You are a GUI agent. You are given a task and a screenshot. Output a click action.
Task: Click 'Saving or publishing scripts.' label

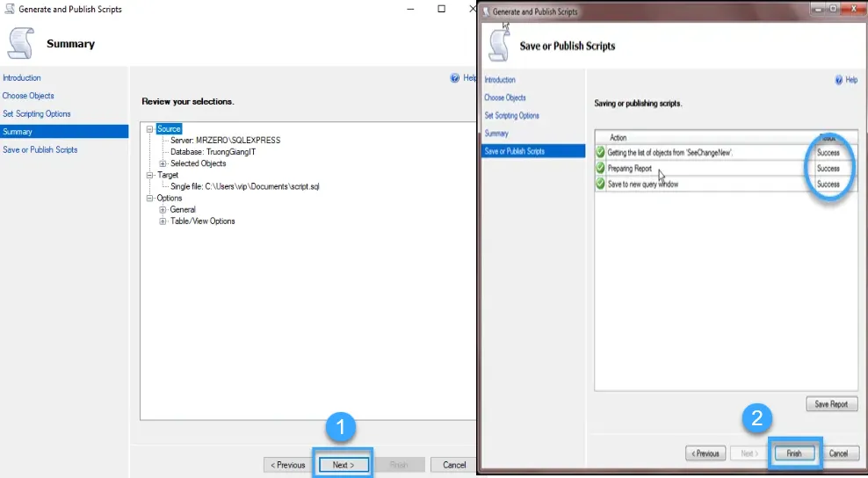coord(638,103)
